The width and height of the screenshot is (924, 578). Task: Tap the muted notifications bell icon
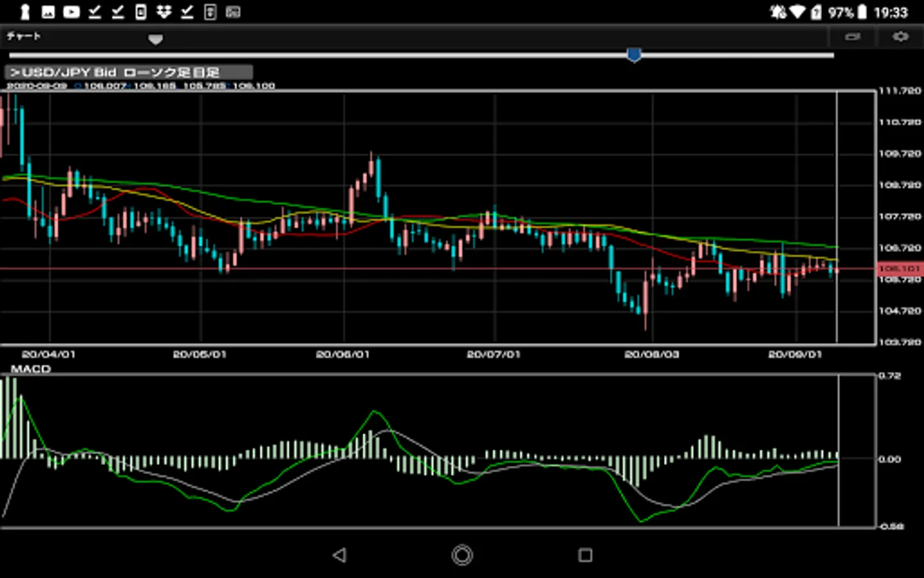click(x=778, y=12)
